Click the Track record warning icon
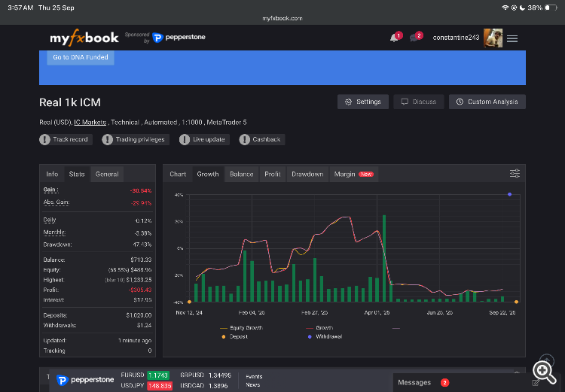The width and height of the screenshot is (565, 392). (44, 139)
